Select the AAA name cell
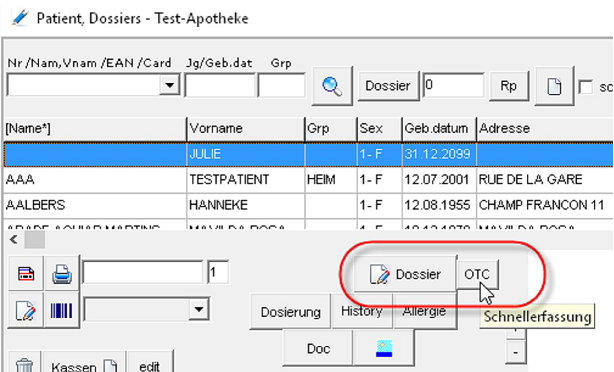 95,180
